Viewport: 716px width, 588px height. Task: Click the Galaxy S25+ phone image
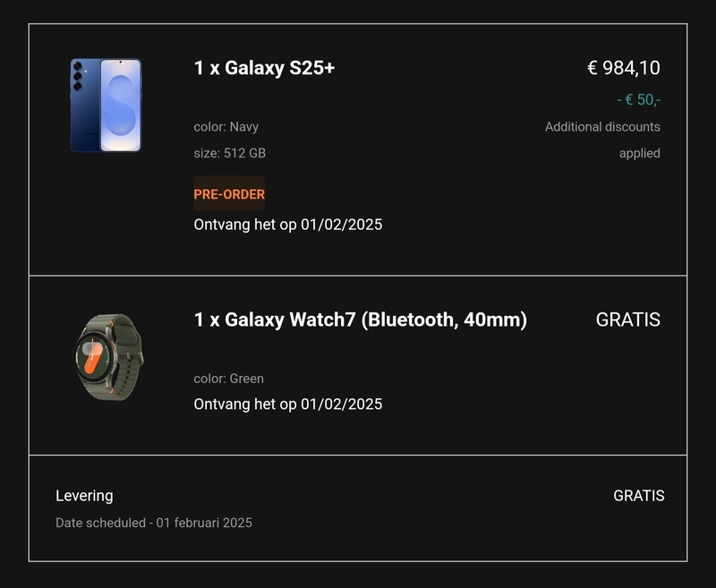tap(106, 105)
